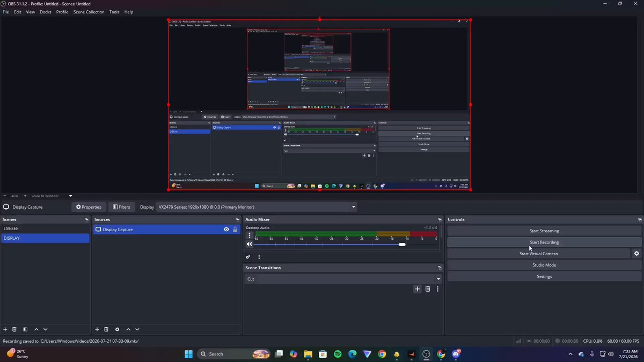Open Desktop Audio track options menu

[x=249, y=235]
